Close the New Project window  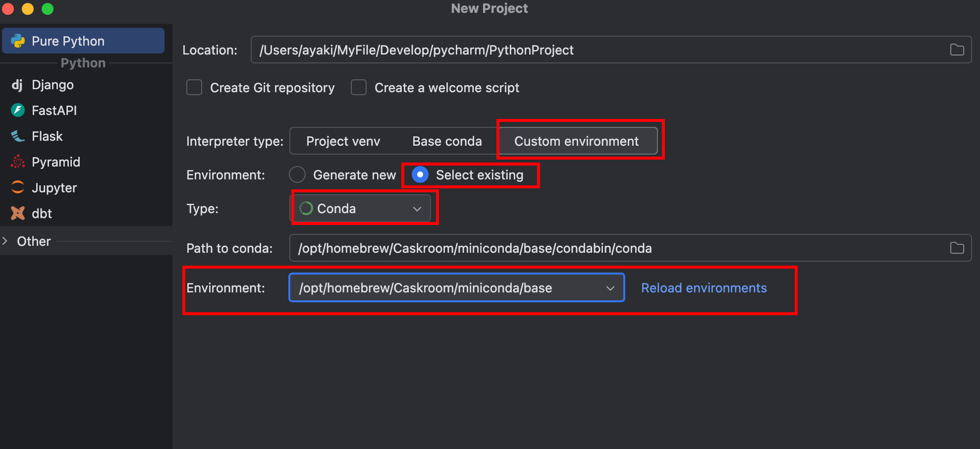[8, 8]
